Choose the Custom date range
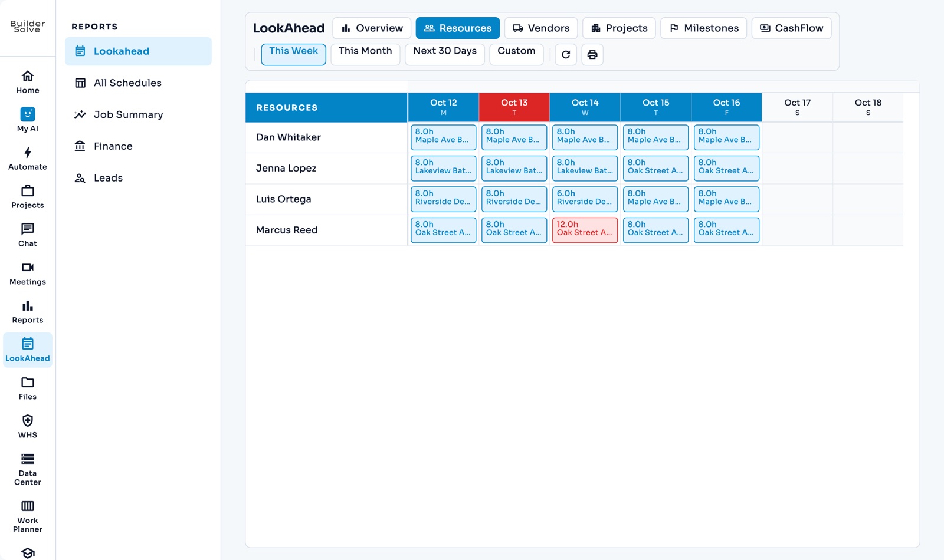 coord(516,54)
